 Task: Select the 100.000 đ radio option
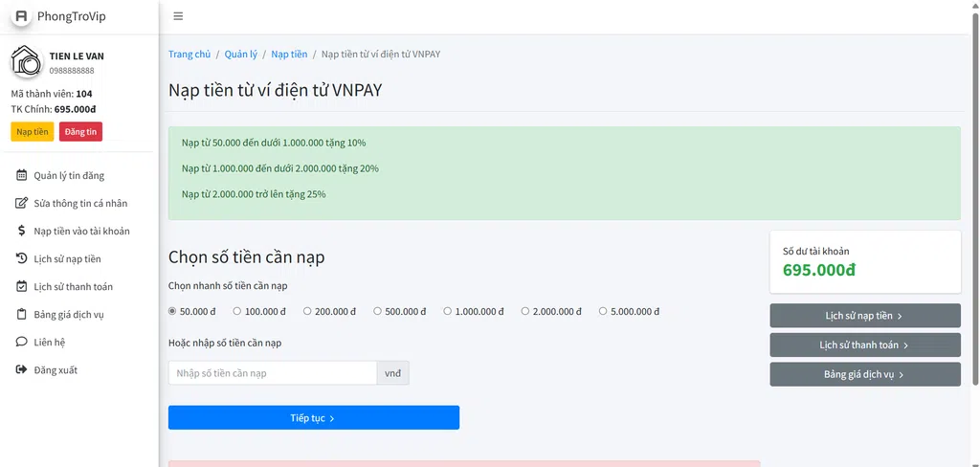coord(238,311)
